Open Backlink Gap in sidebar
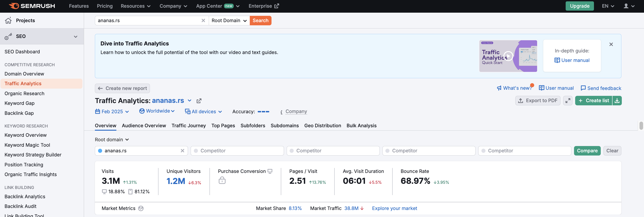 coord(19,113)
